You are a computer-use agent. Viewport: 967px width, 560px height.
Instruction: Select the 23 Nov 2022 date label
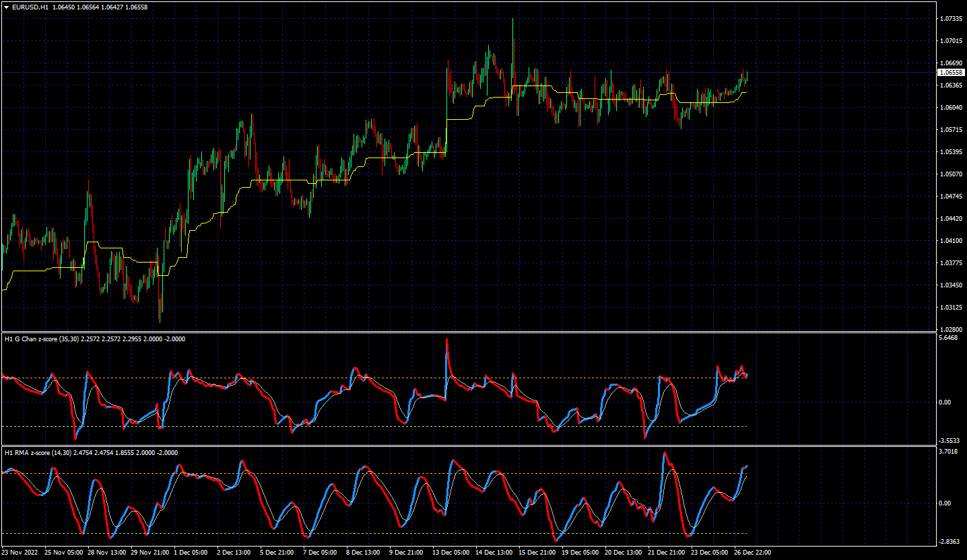coord(19,553)
